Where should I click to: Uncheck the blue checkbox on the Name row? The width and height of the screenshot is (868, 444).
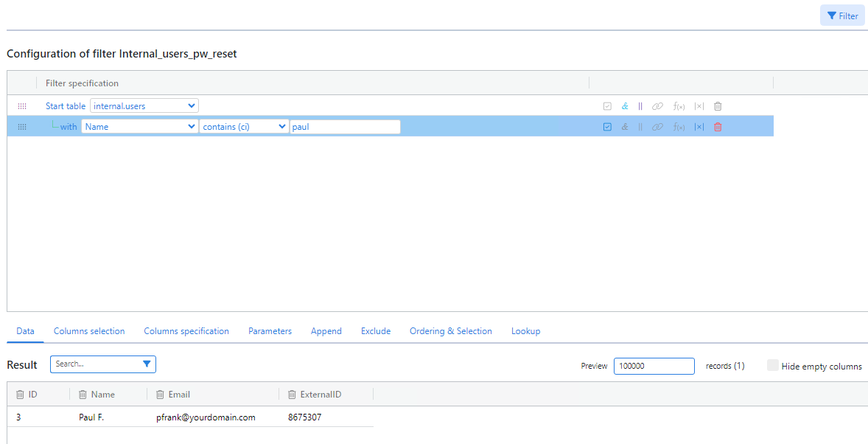tap(607, 127)
